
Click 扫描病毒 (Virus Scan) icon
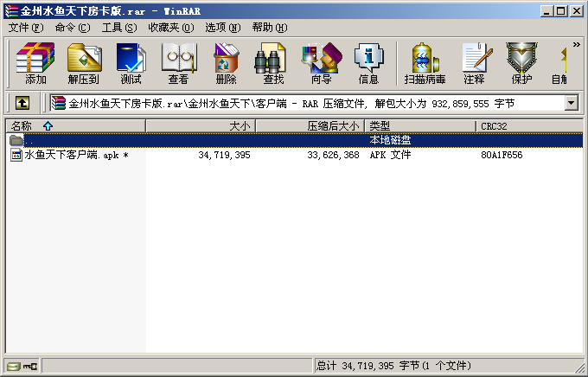point(425,63)
